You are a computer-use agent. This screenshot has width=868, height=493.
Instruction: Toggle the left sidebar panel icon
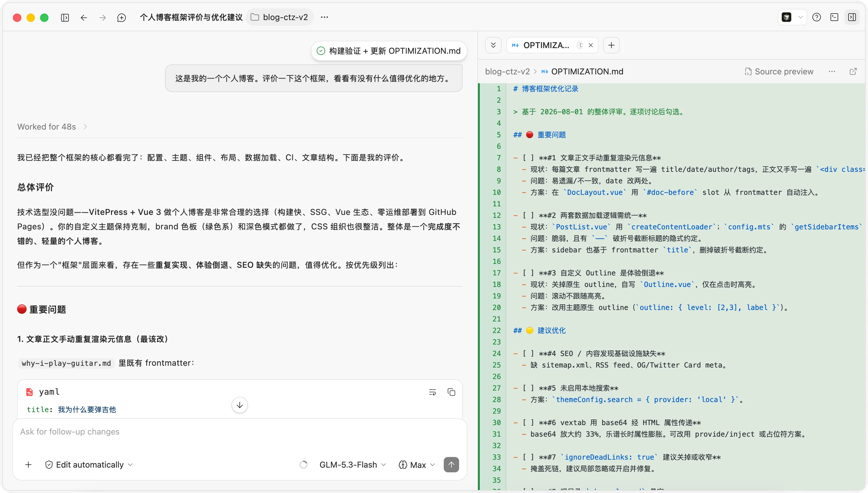(x=65, y=17)
